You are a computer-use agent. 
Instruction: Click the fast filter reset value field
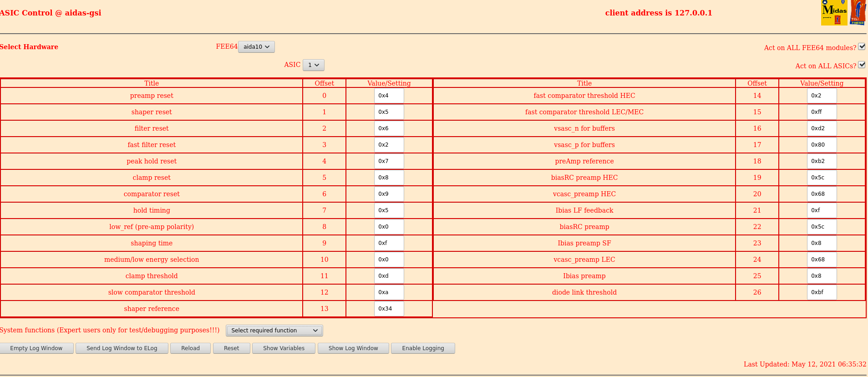(x=389, y=145)
